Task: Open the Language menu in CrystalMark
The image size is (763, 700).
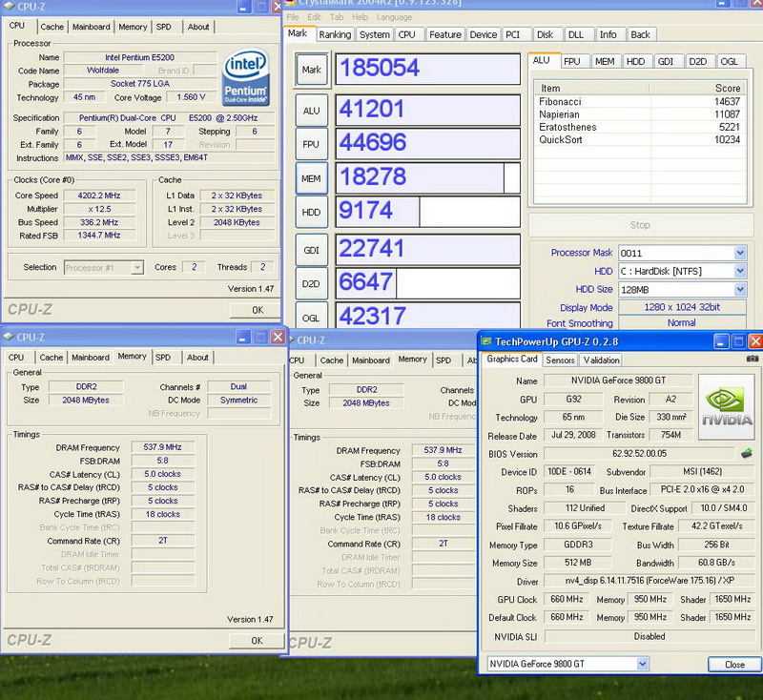Action: click(x=394, y=17)
